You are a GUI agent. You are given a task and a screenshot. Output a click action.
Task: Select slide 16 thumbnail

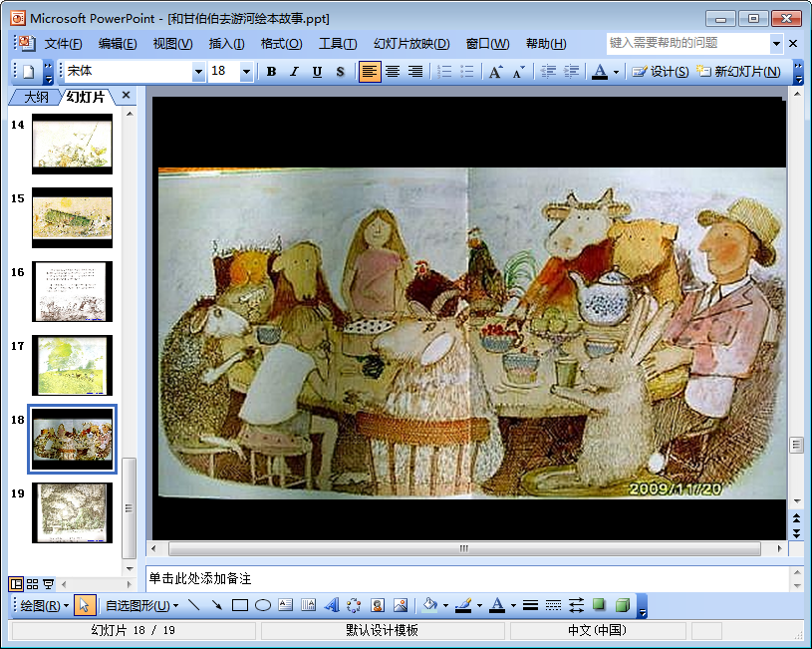tap(72, 291)
